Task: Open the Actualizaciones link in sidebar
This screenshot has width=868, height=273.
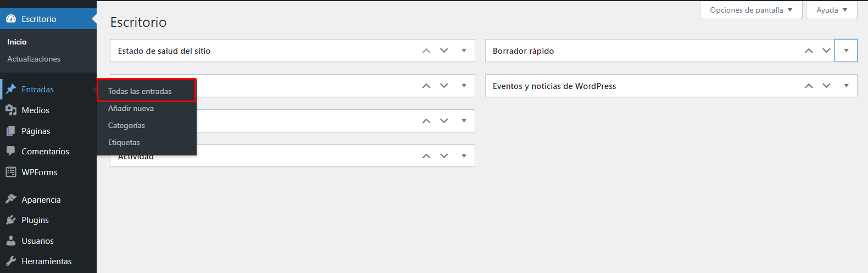Action: click(x=34, y=59)
